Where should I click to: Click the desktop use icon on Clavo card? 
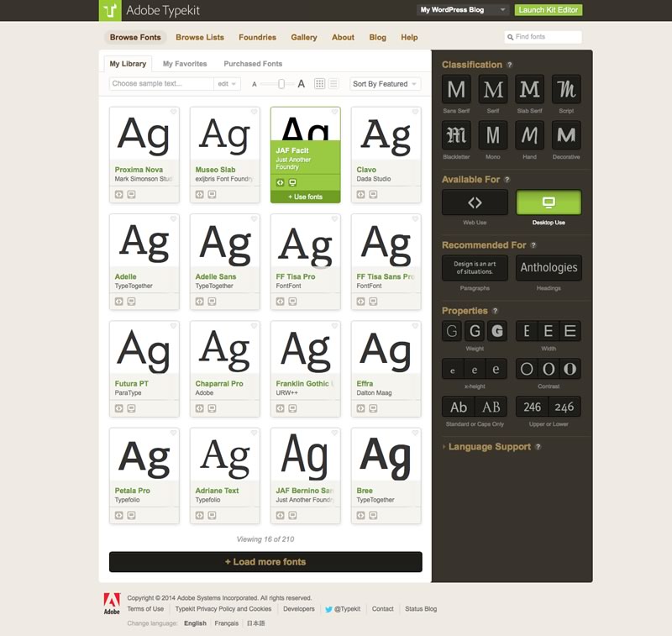coord(373,195)
